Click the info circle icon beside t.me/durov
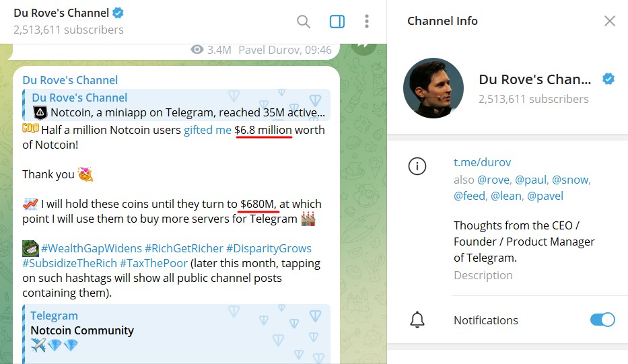The width and height of the screenshot is (628, 364). (x=417, y=166)
